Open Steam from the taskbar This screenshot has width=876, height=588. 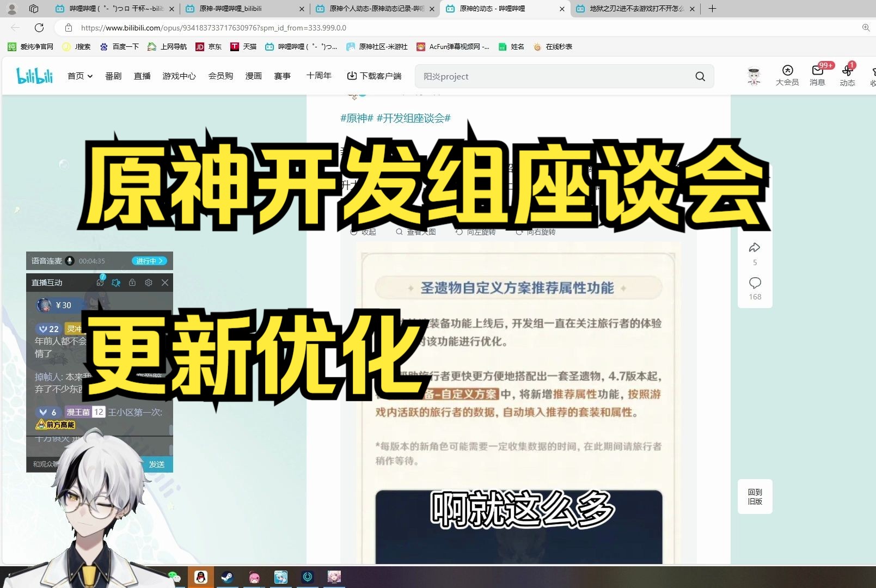228,577
